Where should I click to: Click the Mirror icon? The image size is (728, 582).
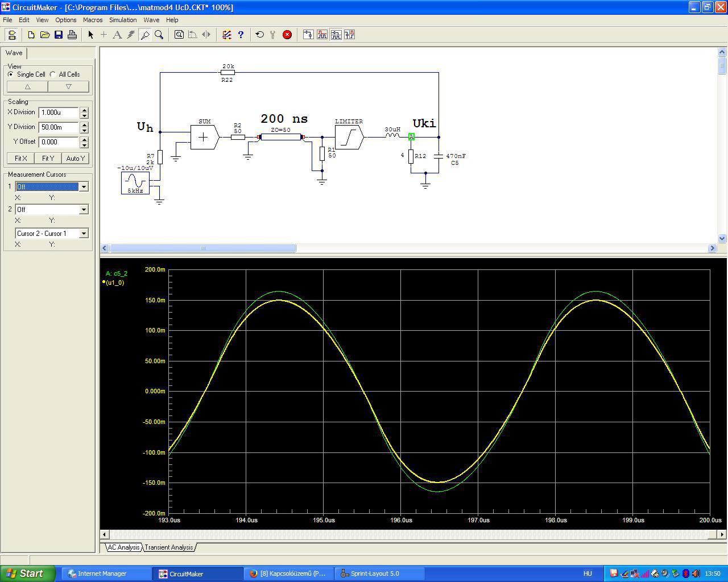pyautogui.click(x=206, y=35)
